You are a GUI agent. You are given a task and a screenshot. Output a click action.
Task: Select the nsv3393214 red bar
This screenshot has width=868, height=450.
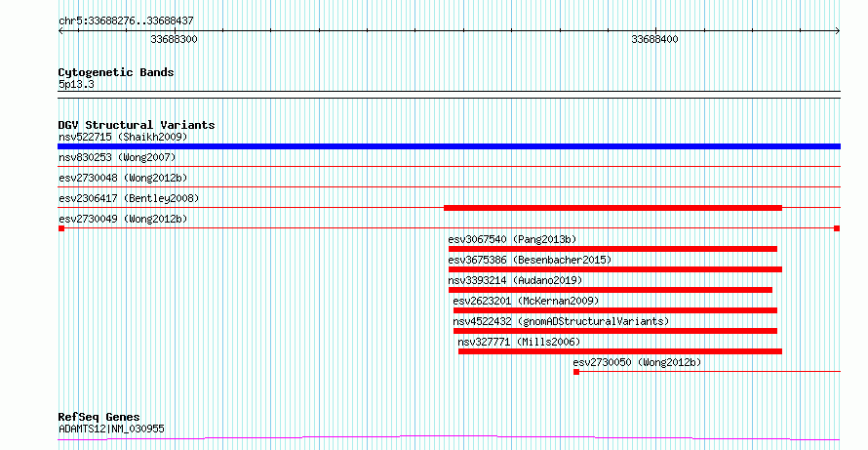click(610, 290)
